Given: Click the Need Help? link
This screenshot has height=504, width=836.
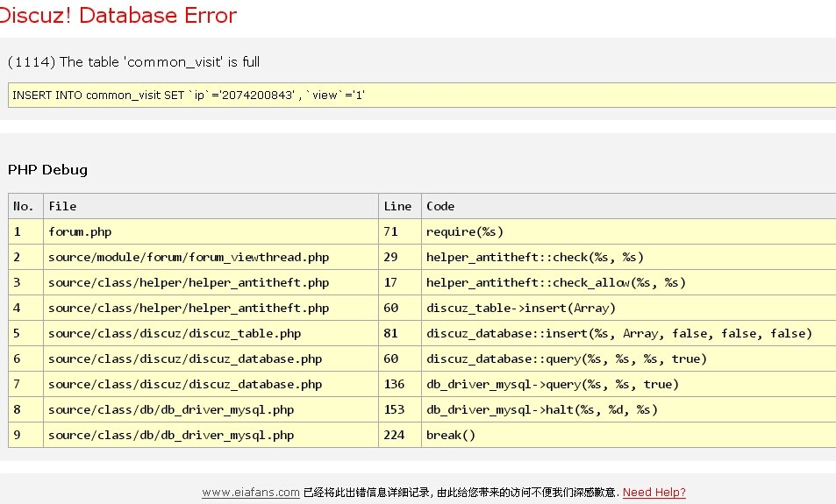Looking at the screenshot, I should click(x=654, y=493).
